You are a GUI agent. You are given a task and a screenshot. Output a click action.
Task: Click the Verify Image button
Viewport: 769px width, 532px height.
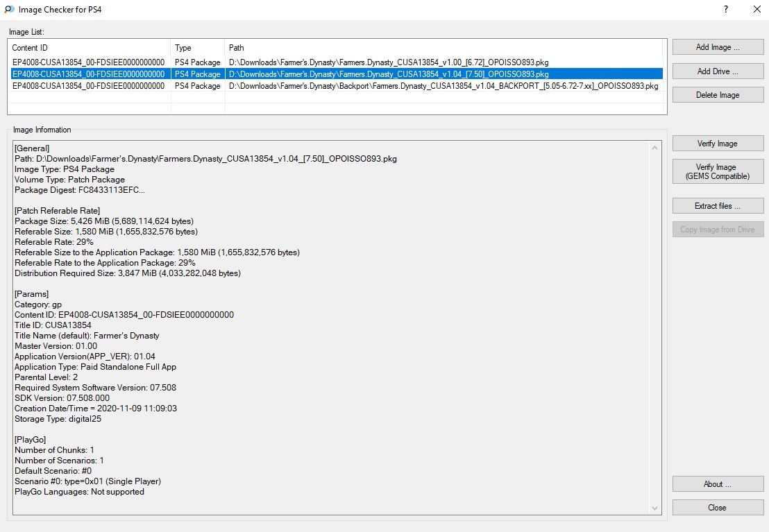click(x=718, y=144)
